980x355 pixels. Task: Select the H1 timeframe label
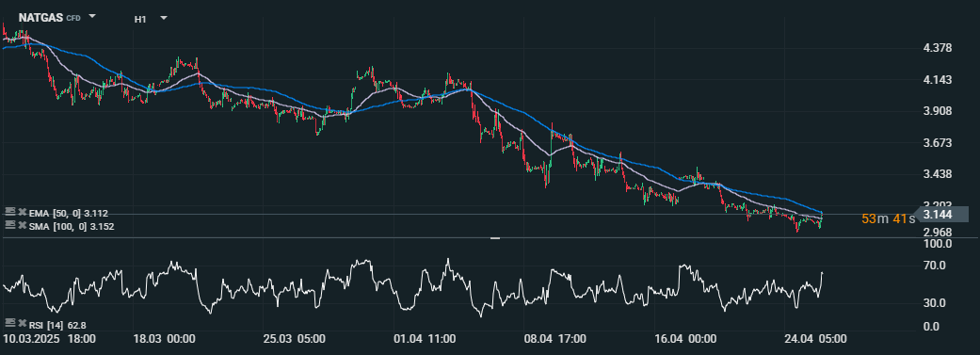pyautogui.click(x=140, y=20)
